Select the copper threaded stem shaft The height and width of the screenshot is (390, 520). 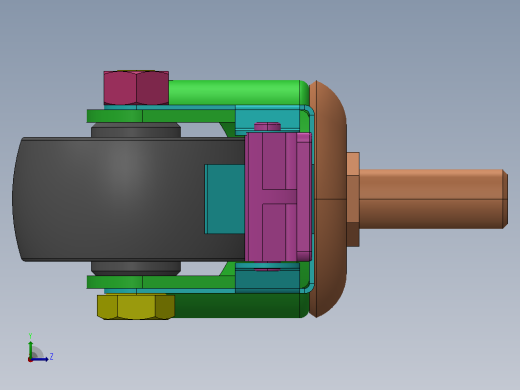[433, 199]
